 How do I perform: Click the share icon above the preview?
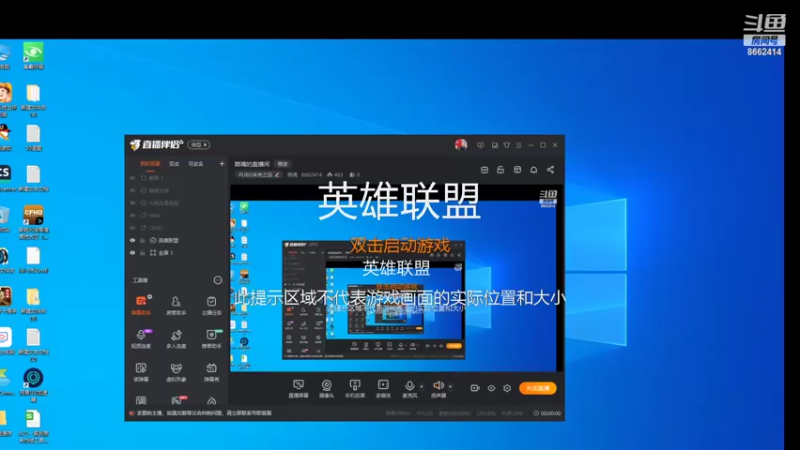click(551, 169)
